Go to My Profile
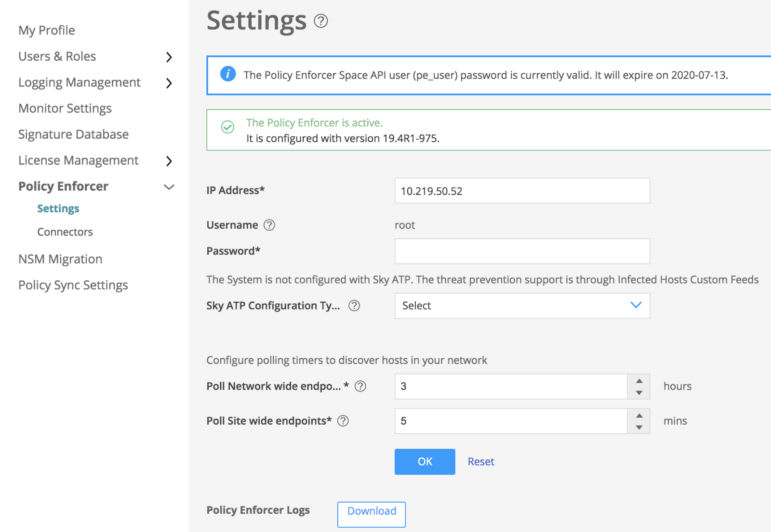771x532 pixels. pos(46,30)
